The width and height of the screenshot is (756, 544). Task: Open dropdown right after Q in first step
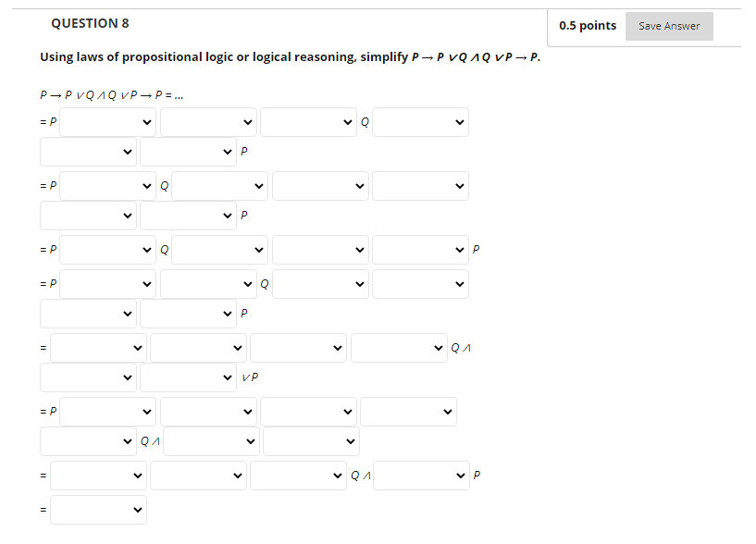click(420, 122)
